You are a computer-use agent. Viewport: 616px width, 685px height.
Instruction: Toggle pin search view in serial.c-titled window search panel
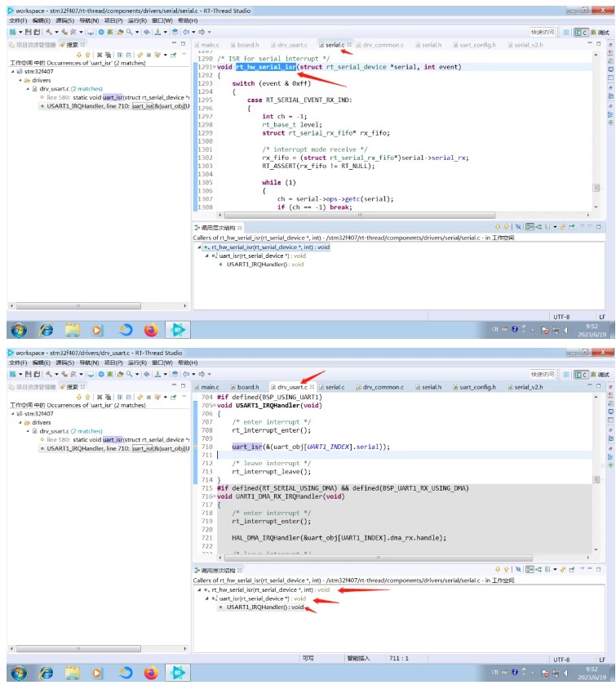pyautogui.click(x=173, y=55)
